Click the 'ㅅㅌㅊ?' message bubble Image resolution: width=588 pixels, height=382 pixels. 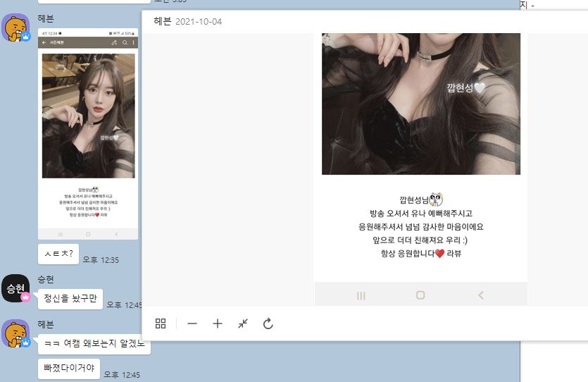point(58,254)
